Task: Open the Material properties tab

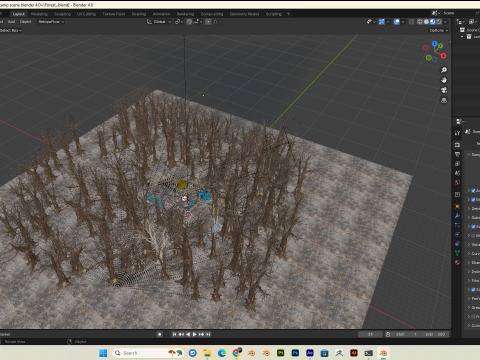Action: pyautogui.click(x=457, y=262)
